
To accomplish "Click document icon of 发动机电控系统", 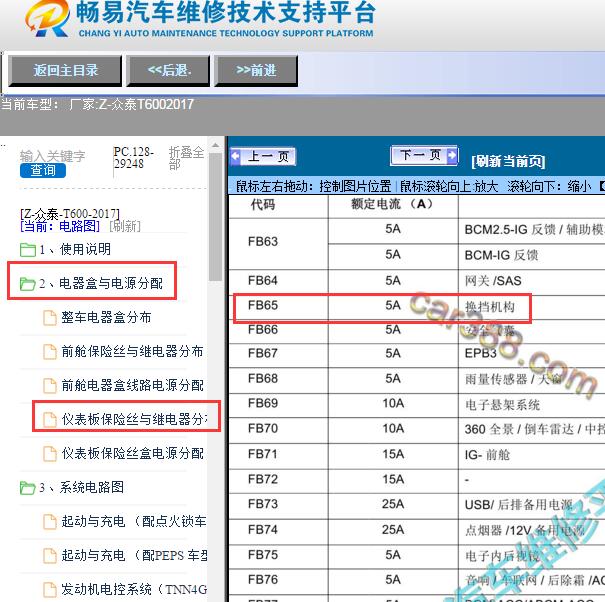I will point(50,589).
